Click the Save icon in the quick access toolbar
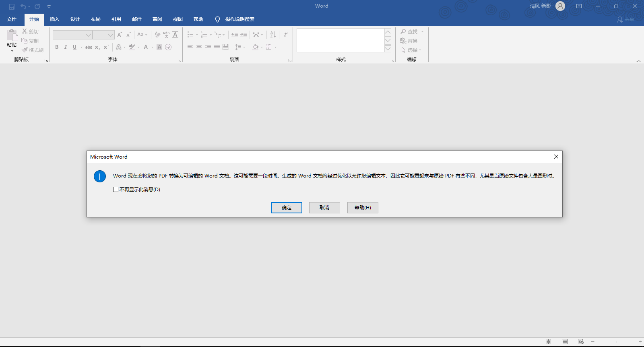The width and height of the screenshot is (644, 347). pos(12,6)
